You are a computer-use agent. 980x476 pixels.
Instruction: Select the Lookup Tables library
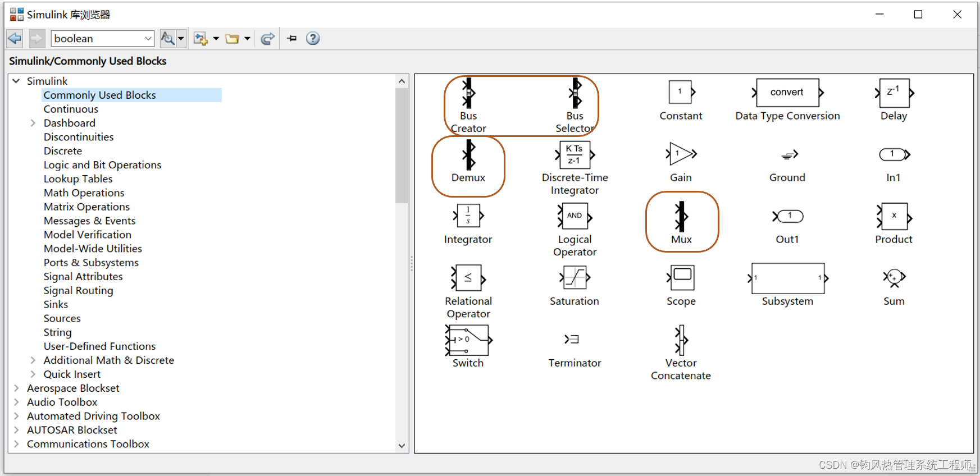click(x=78, y=179)
